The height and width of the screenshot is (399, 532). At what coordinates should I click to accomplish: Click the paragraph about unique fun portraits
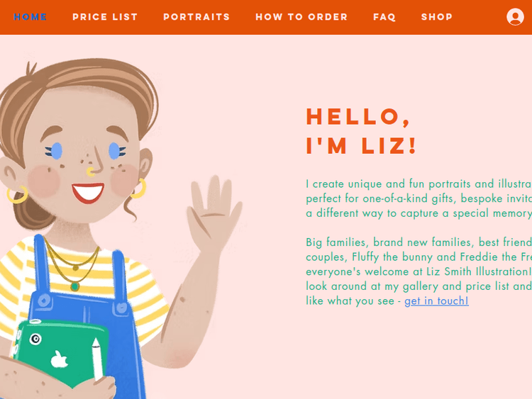(419, 198)
